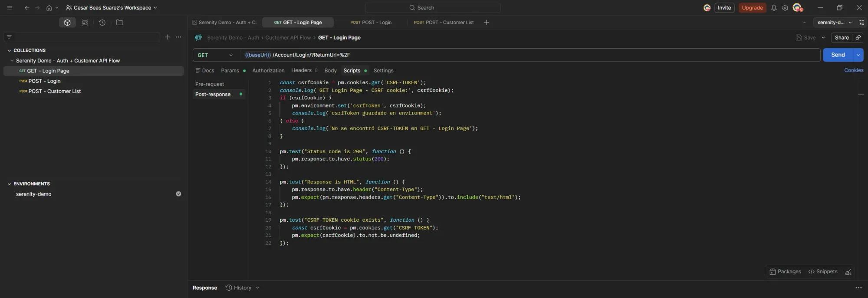Image resolution: width=868 pixels, height=298 pixels.
Task: Open sidebar more options ellipsis
Action: tap(178, 37)
